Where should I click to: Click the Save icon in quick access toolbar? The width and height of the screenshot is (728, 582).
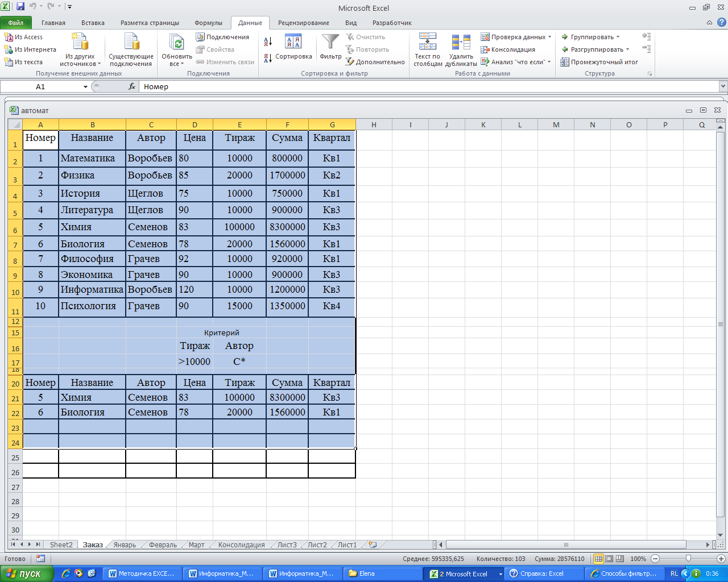[20, 7]
